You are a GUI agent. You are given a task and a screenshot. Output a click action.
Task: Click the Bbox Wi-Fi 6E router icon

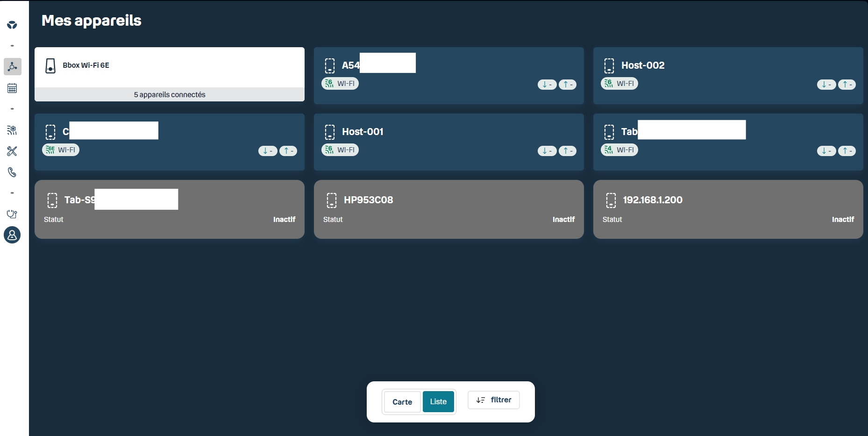pos(50,66)
